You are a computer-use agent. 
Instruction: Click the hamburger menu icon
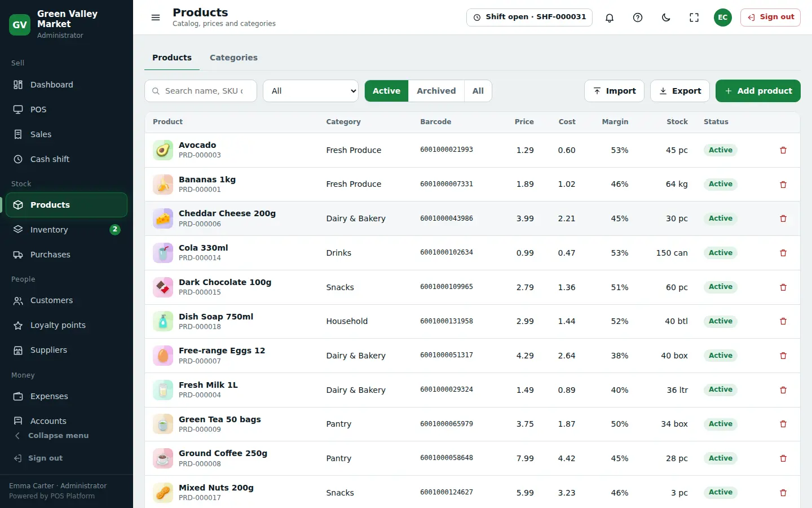tap(156, 17)
